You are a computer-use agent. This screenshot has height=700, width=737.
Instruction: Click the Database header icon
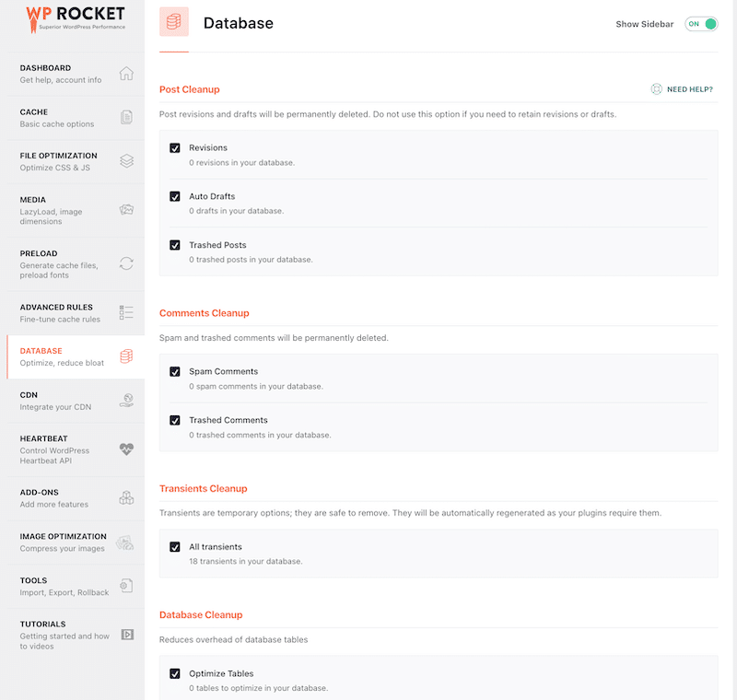174,21
